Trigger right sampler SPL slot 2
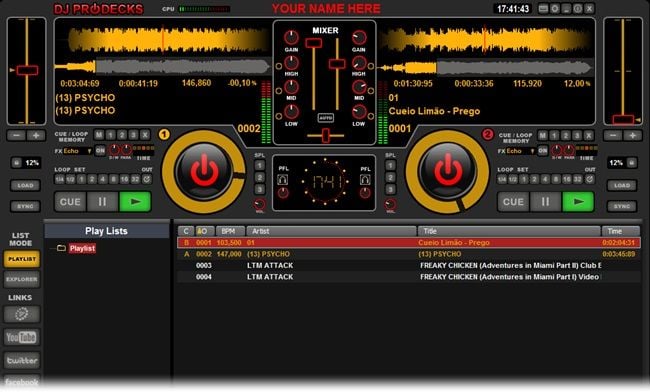The height and width of the screenshot is (392, 650). coord(390,178)
